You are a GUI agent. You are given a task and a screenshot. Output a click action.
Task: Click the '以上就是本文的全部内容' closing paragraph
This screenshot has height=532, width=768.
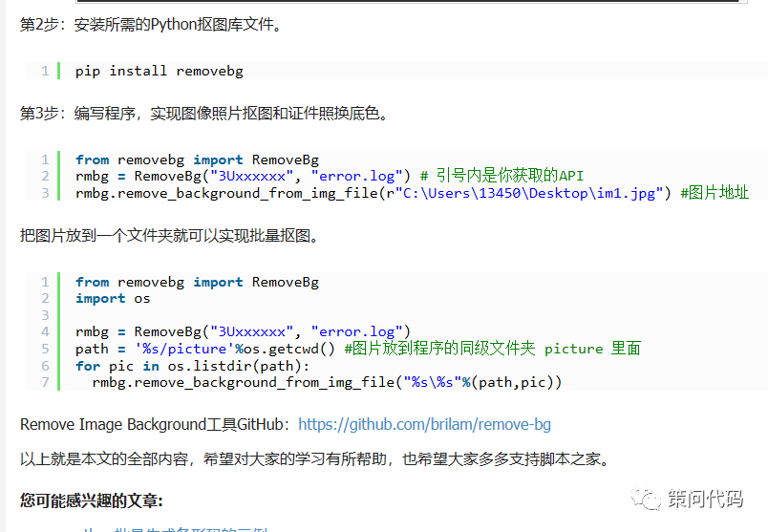tap(316, 459)
